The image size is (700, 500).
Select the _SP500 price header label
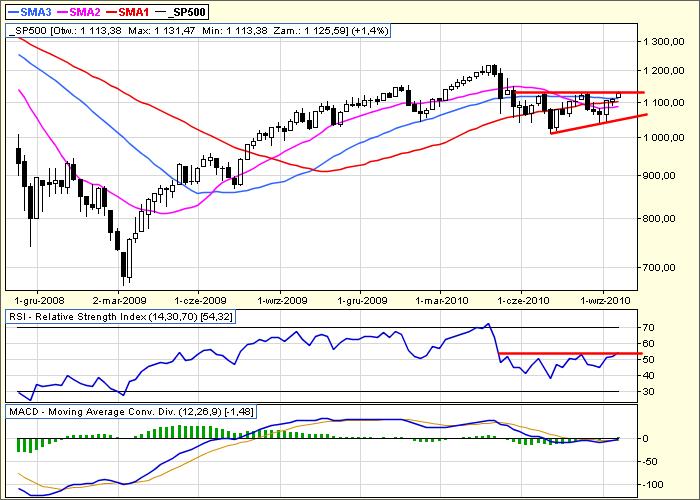pos(199,31)
